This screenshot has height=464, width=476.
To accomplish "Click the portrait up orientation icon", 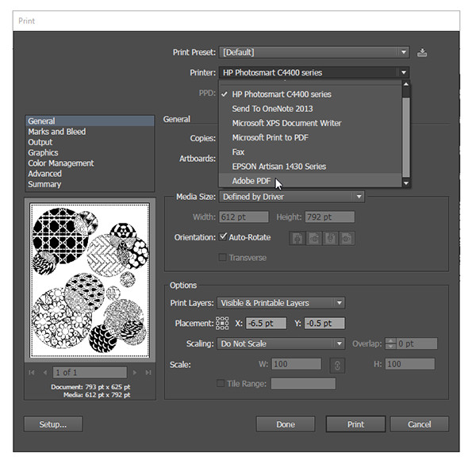I will 297,238.
